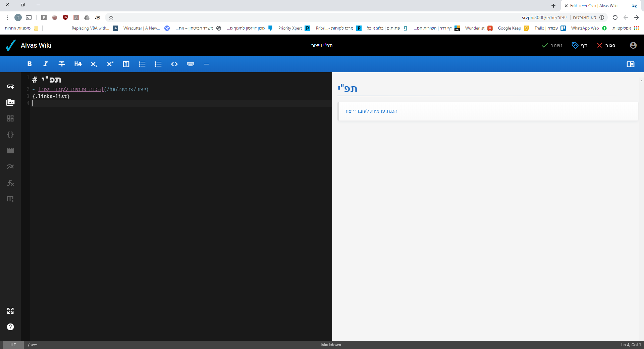644x349 pixels.
Task: Open the Wirecutter bookmark
Action: (x=146, y=28)
